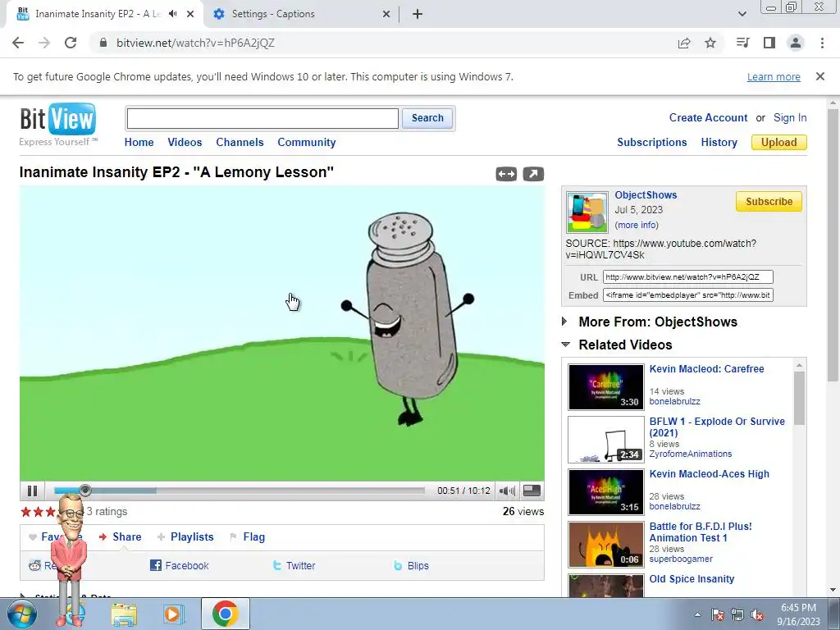The height and width of the screenshot is (630, 840).
Task: Share the video on Blips
Action: click(x=412, y=565)
